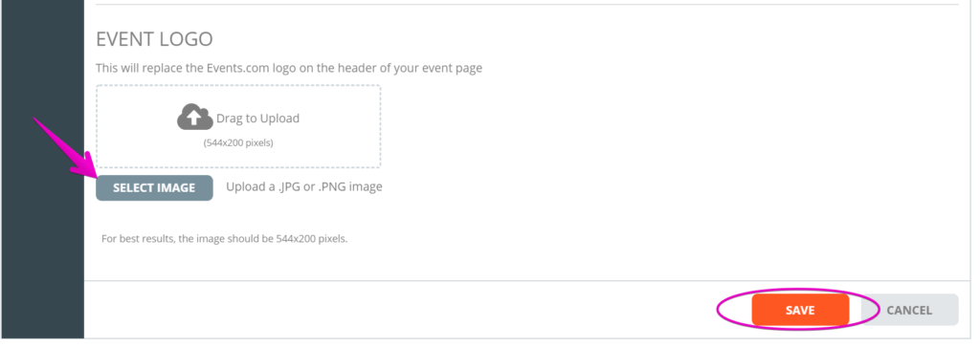Click the word Events.com in the description
The height and width of the screenshot is (348, 980).
click(x=234, y=68)
